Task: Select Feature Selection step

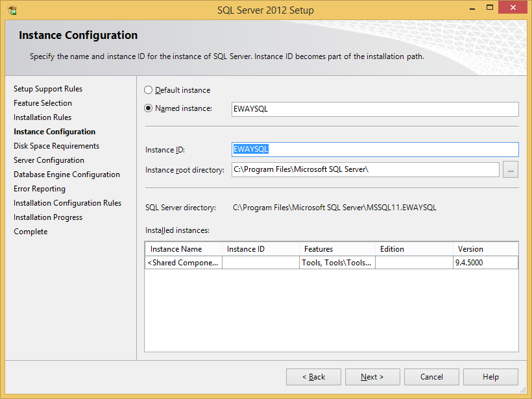Action: pos(43,103)
